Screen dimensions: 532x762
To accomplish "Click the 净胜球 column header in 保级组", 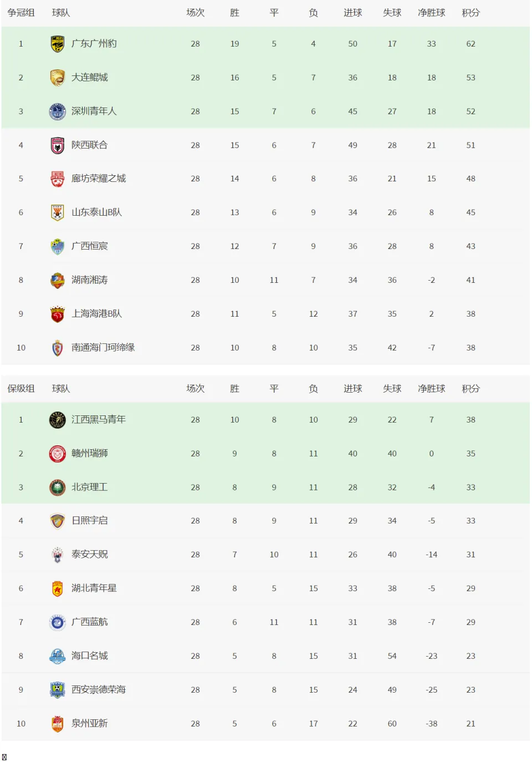I will tap(431, 389).
